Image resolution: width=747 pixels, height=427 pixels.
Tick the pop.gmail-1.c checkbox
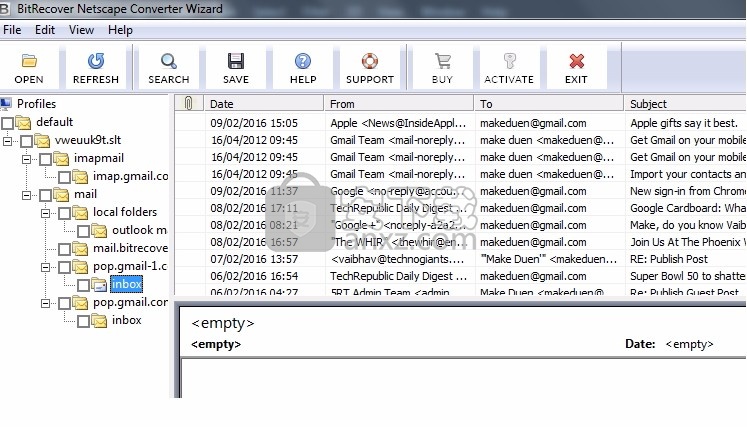pyautogui.click(x=64, y=267)
